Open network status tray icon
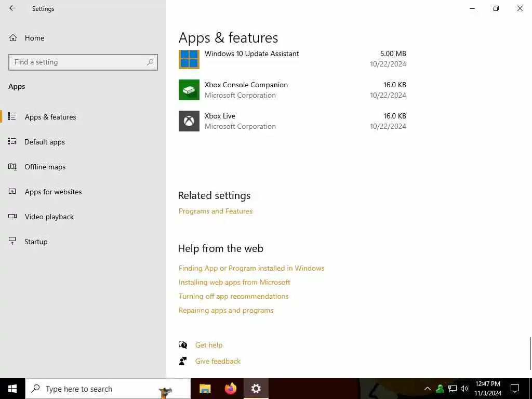The height and width of the screenshot is (399, 532). click(x=453, y=389)
